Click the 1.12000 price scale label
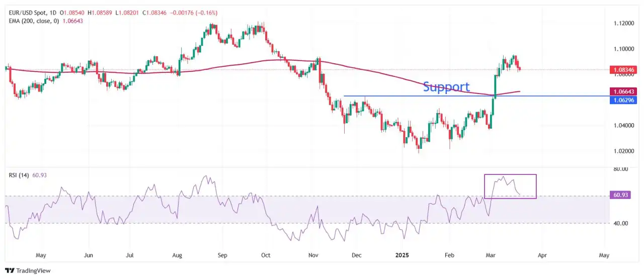 tap(623, 23)
